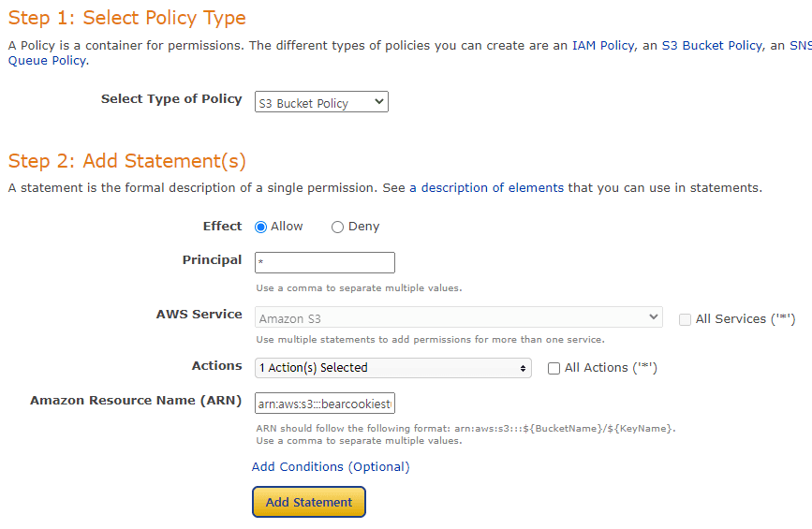This screenshot has height=529, width=812.
Task: Expand the AWS Service dropdown
Action: click(459, 318)
